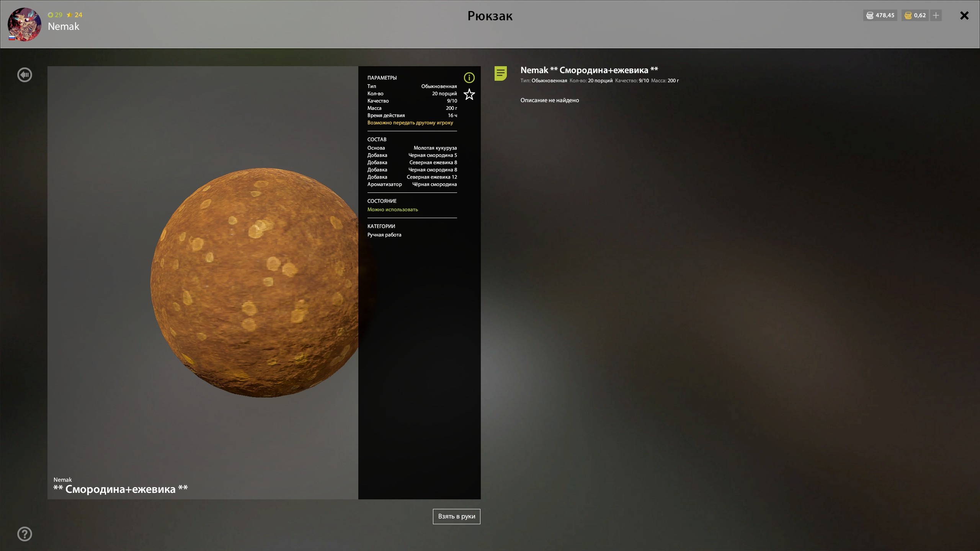Screen dimensions: 980x551
Task: Click the Описание не найдено text
Action: [550, 100]
